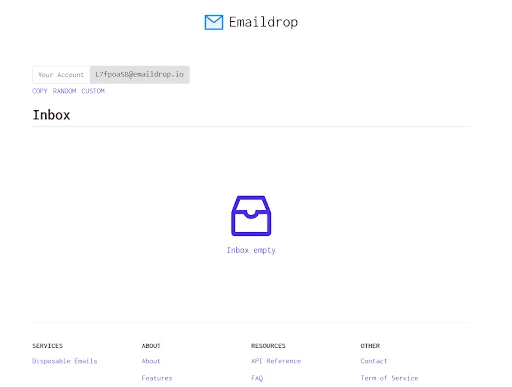Click the ABOUT footer heading

[151, 346]
